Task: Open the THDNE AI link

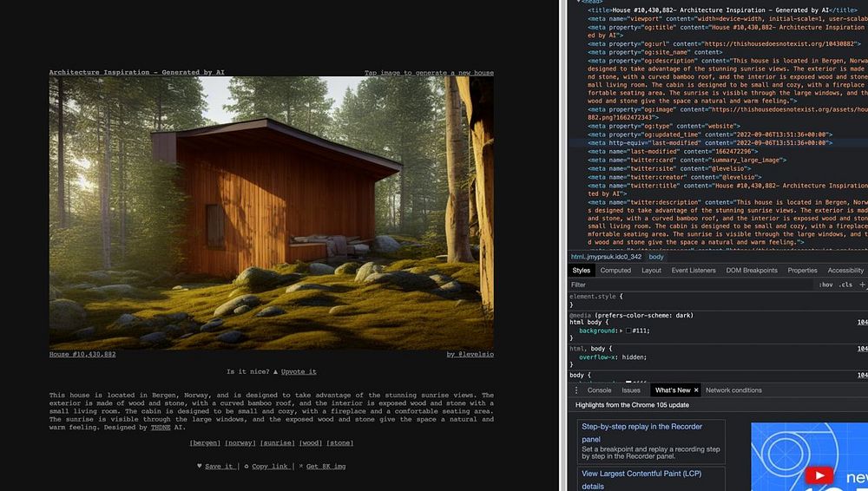Action: 161,428
